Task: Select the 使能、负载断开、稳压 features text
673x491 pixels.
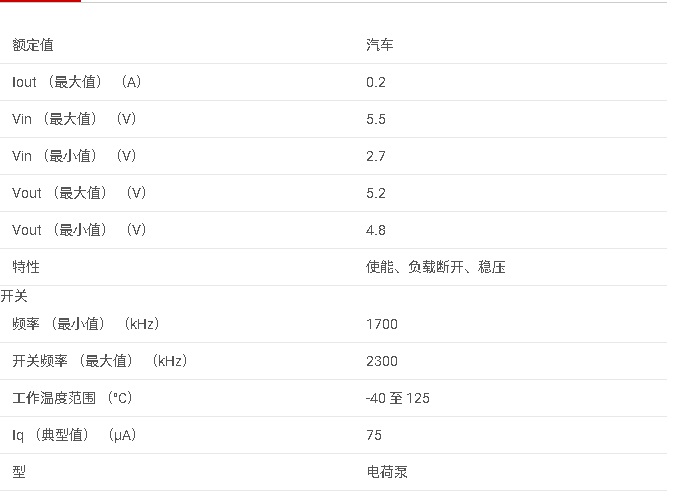Action: (436, 267)
